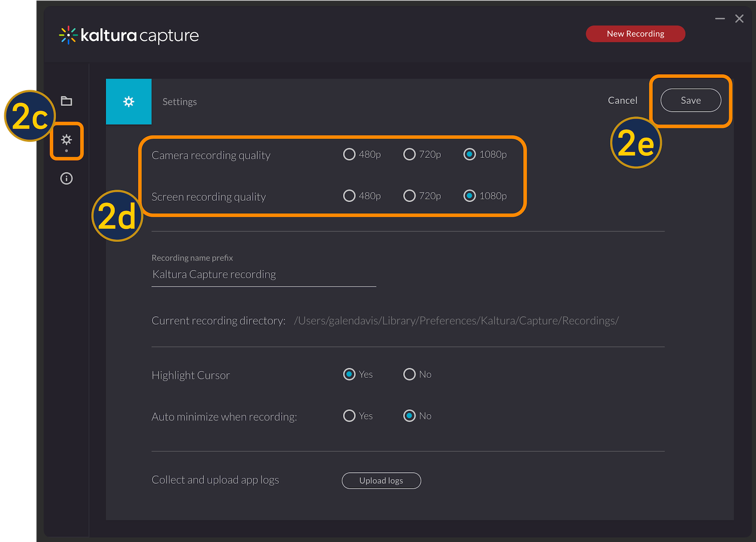
Task: Minimize the Kaltura Capture window
Action: click(720, 18)
